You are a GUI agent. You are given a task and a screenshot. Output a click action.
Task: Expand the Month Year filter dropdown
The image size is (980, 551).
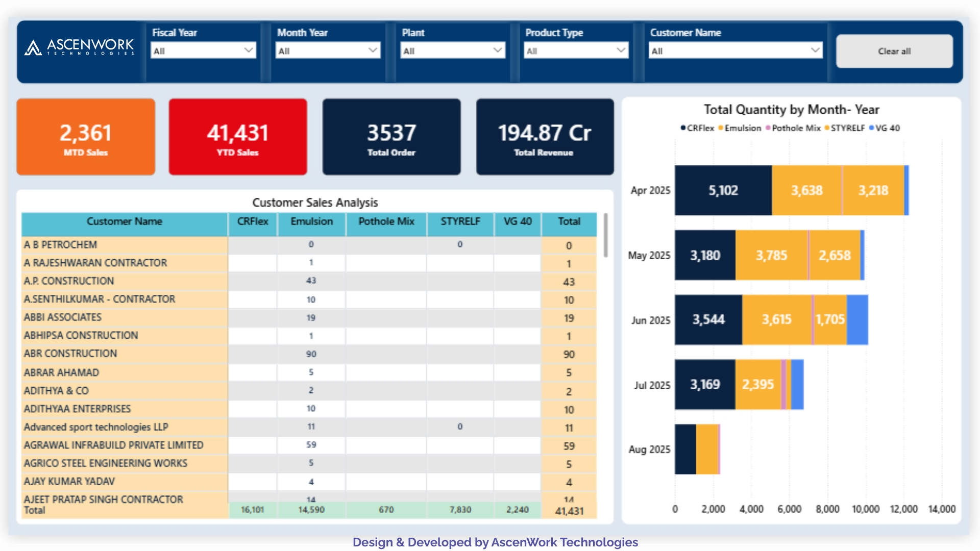[328, 51]
